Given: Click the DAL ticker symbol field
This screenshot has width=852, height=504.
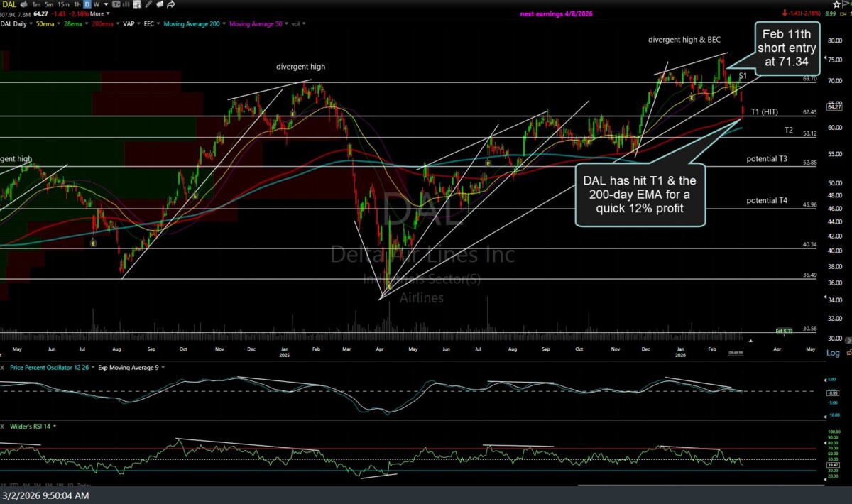Looking at the screenshot, I should [x=9, y=4].
